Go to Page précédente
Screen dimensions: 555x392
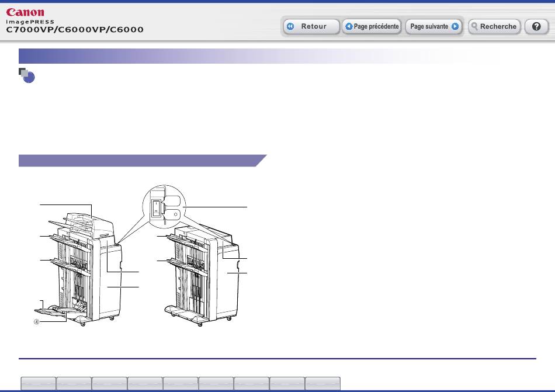(x=372, y=27)
